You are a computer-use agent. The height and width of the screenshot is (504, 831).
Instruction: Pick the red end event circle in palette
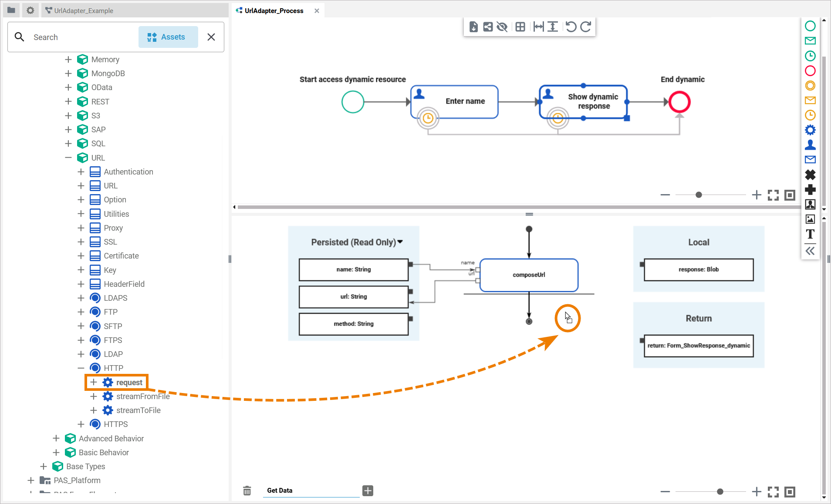point(810,71)
